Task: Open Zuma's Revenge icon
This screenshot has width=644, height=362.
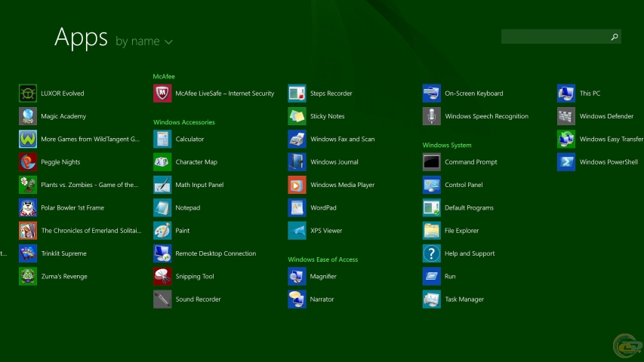Action: click(27, 277)
